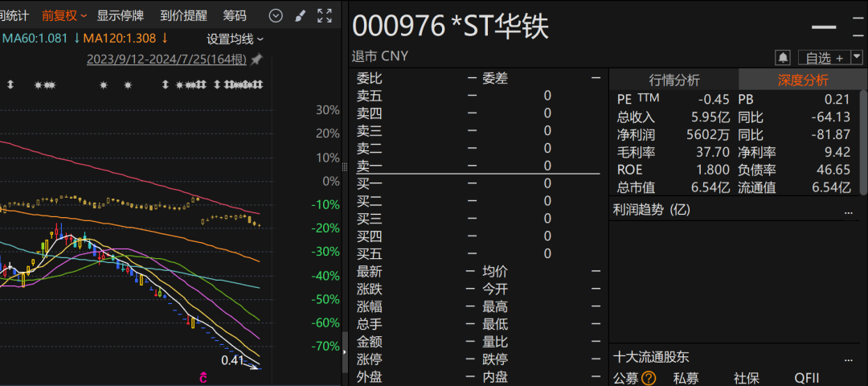Click the 委比 label
This screenshot has width=868, height=386.
tap(369, 79)
